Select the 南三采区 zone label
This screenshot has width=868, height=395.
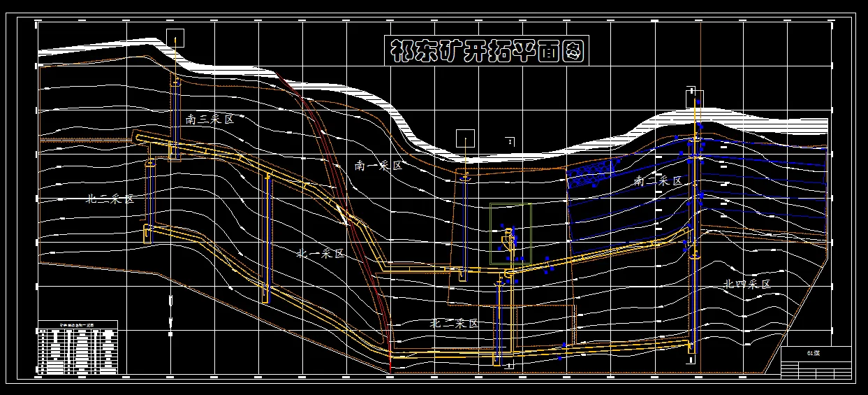209,120
